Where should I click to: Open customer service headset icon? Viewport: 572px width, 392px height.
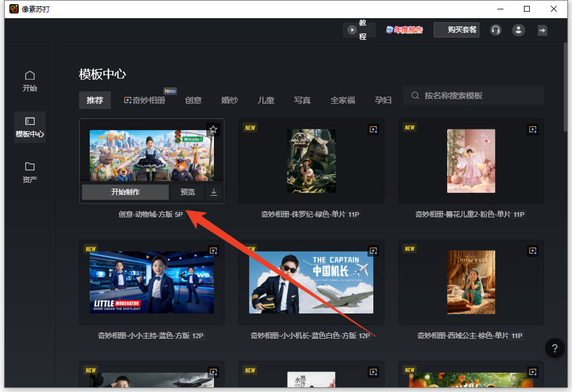pyautogui.click(x=495, y=30)
